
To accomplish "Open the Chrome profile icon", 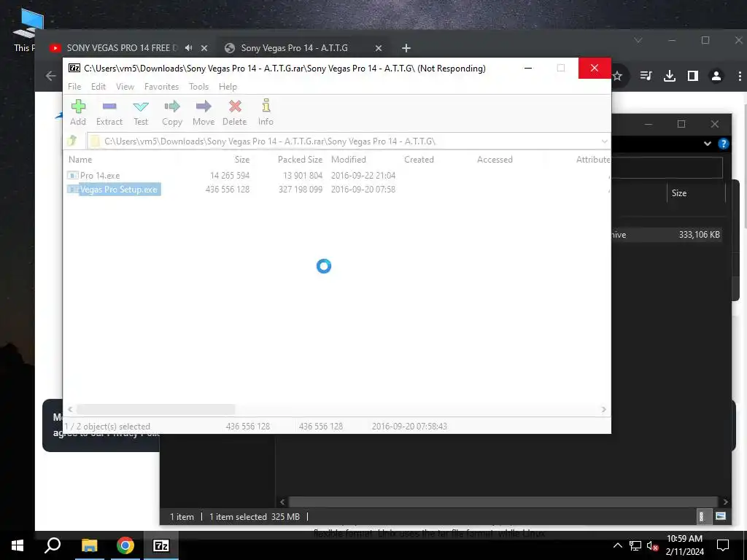I will pyautogui.click(x=716, y=76).
